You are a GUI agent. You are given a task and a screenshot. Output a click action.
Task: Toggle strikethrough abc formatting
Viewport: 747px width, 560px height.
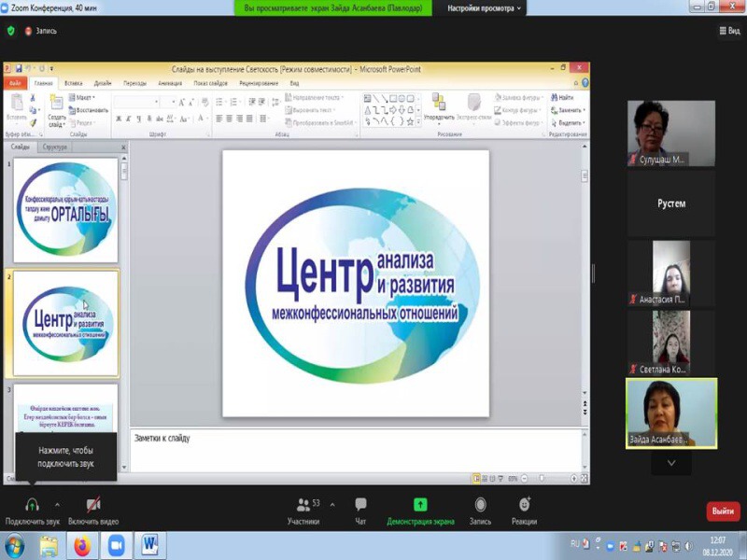pos(160,119)
